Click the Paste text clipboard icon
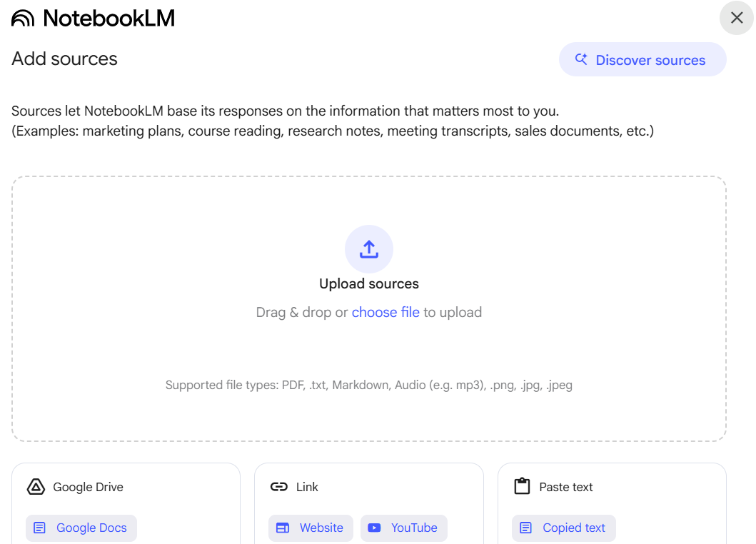The width and height of the screenshot is (756, 544). coord(522,486)
